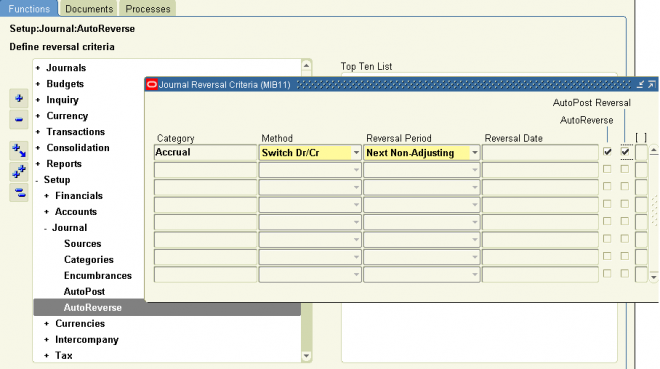Switch to the Documents tab
Viewport: 660px width, 369px height.
click(89, 9)
